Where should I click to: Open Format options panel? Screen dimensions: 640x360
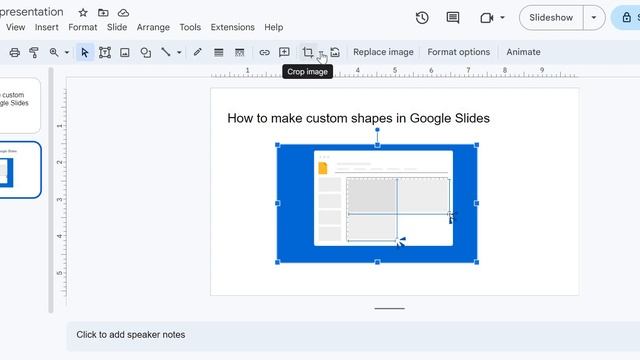tap(459, 52)
